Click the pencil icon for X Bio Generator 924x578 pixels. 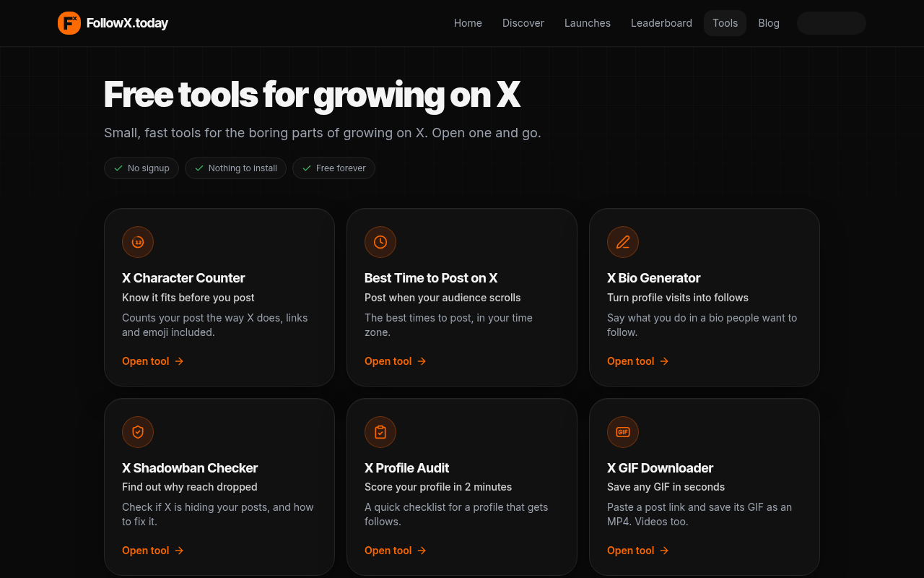click(x=623, y=242)
